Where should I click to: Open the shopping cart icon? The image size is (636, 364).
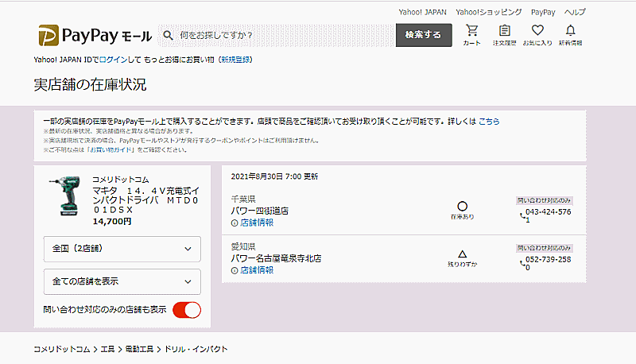coord(471,35)
